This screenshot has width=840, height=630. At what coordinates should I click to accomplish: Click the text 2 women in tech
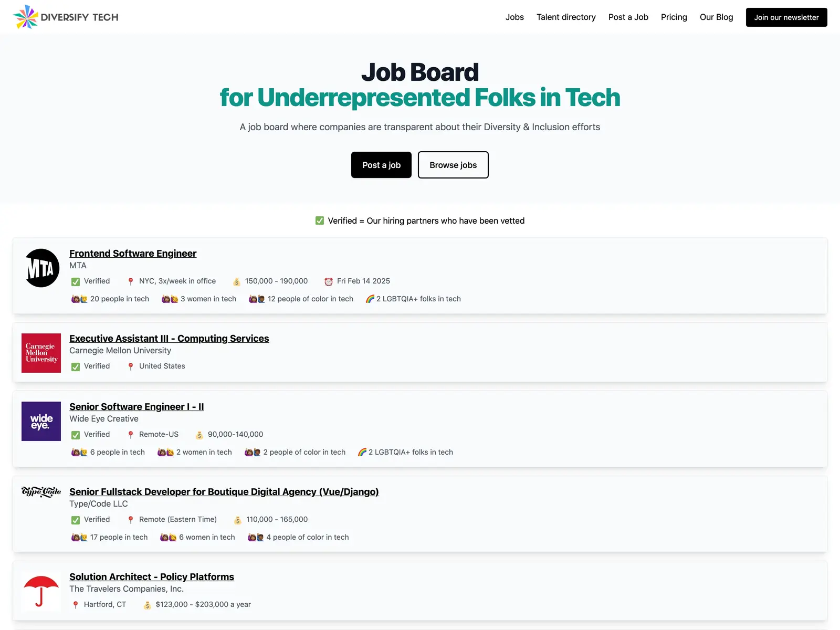[204, 453]
